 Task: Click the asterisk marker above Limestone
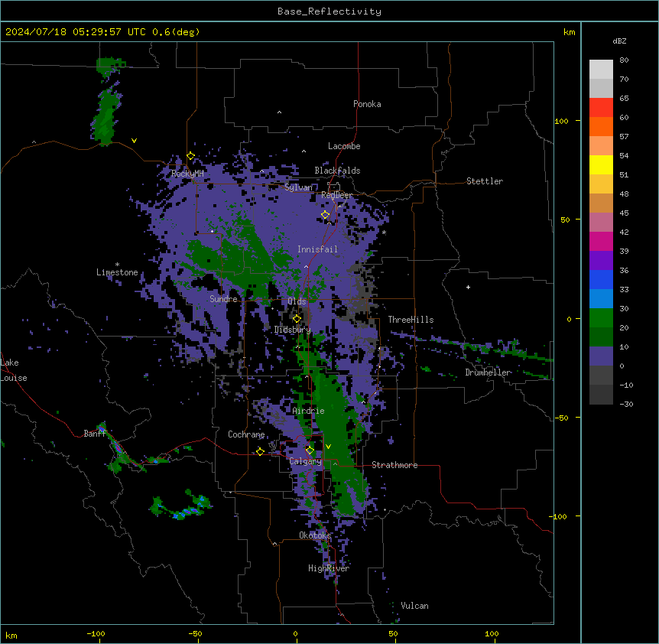pyautogui.click(x=117, y=265)
